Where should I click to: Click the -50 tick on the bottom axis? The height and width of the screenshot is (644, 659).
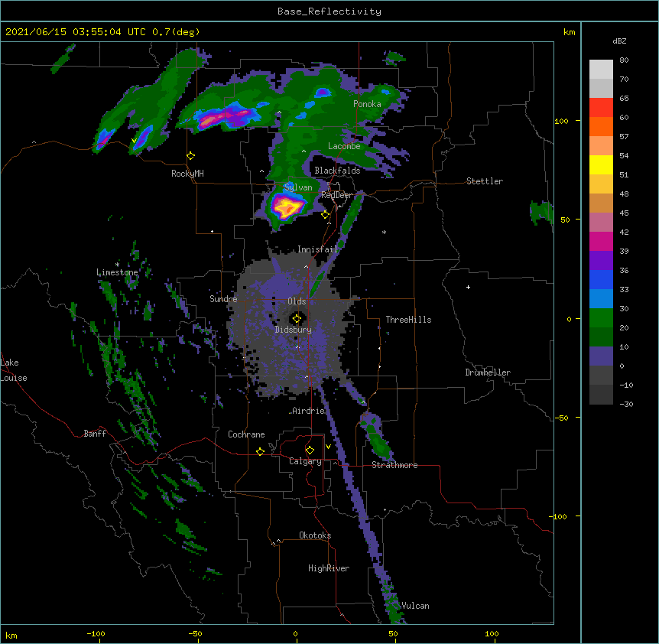click(195, 634)
